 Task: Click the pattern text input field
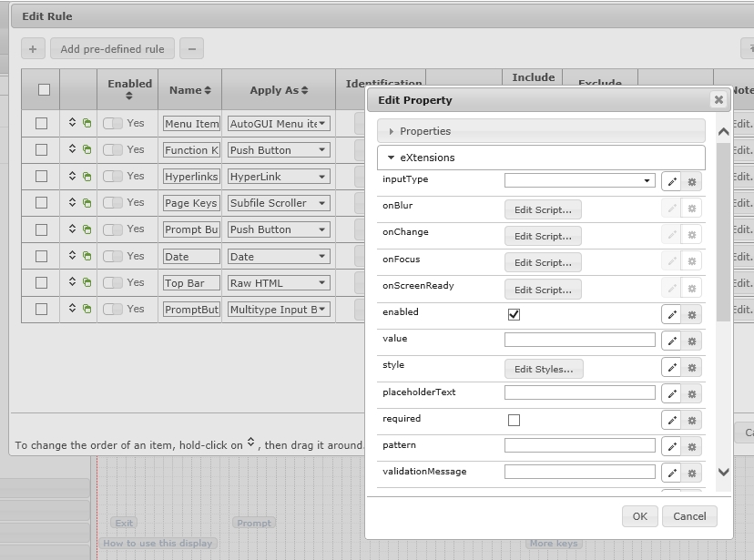click(579, 446)
